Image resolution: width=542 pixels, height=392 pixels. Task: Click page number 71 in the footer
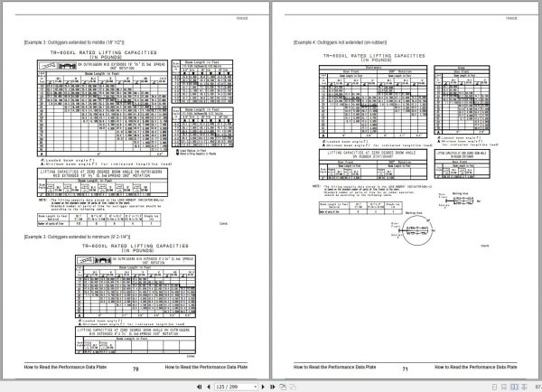click(x=405, y=369)
